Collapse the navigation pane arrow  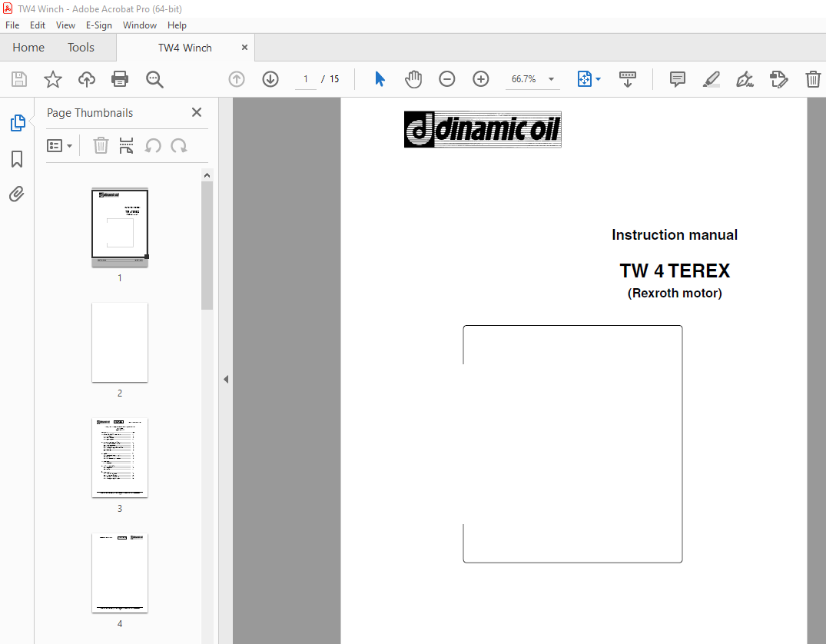[x=225, y=379]
